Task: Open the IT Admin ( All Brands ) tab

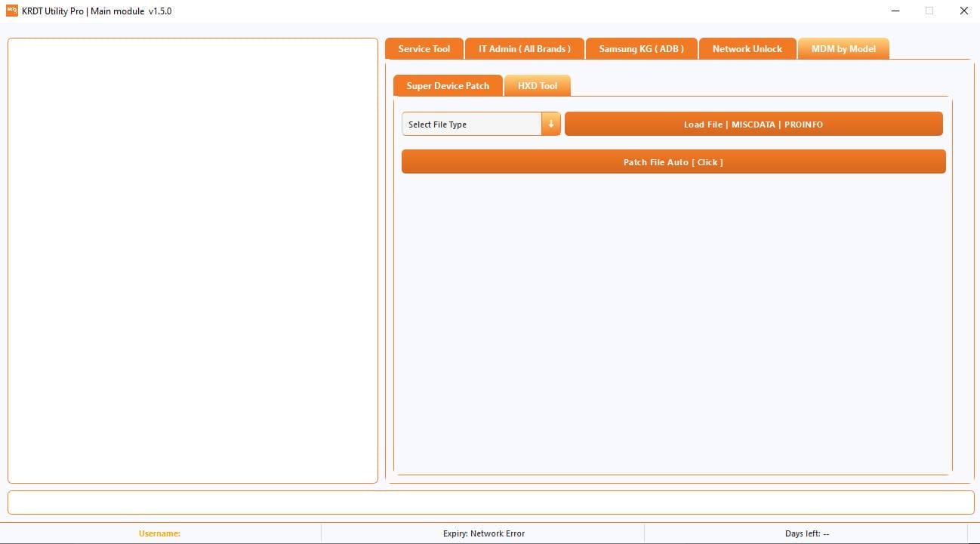Action: (524, 48)
